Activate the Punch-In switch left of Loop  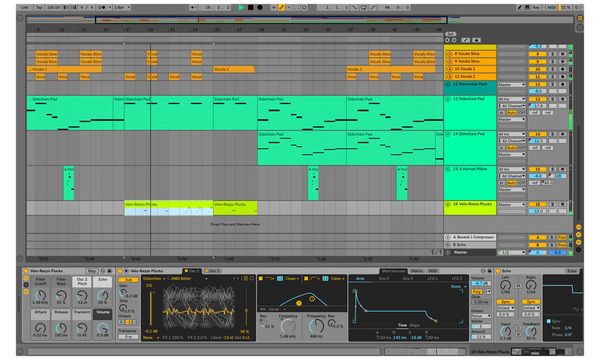355,7
